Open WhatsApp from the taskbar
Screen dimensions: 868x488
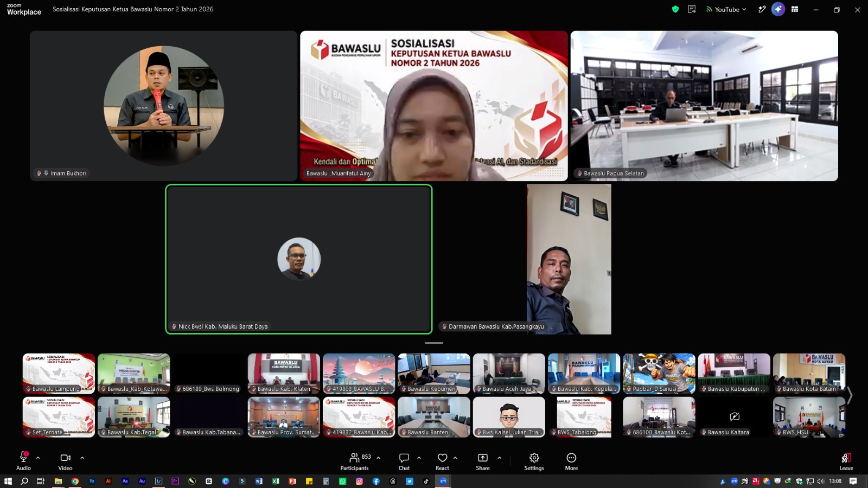[342, 481]
